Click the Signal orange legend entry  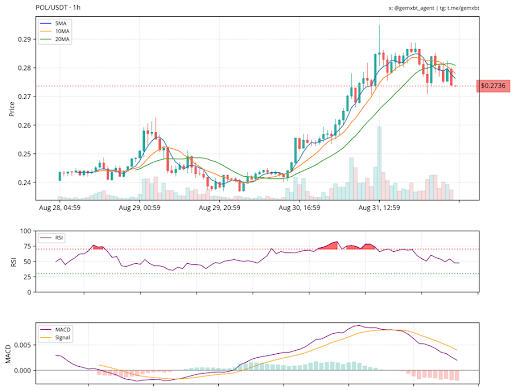click(x=55, y=338)
